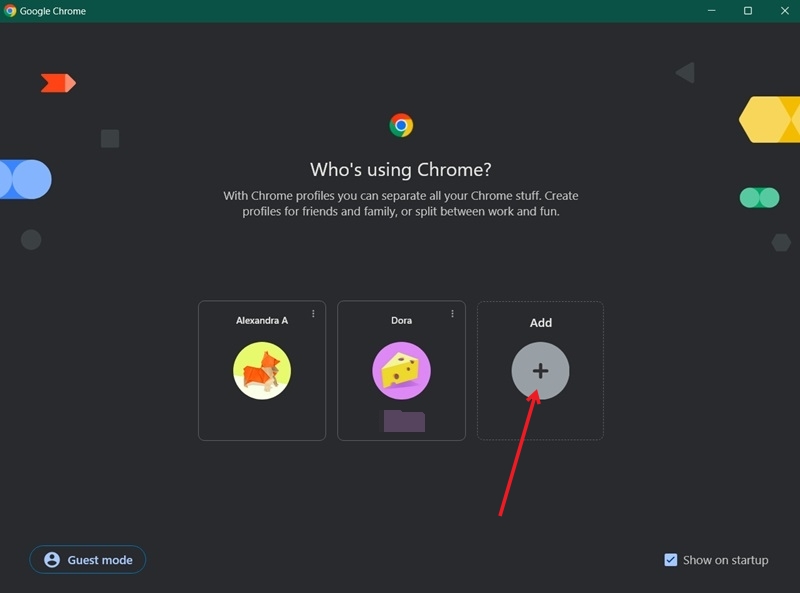Viewport: 800px width, 593px height.
Task: Close the Google Chrome window
Action: pyautogui.click(x=785, y=11)
